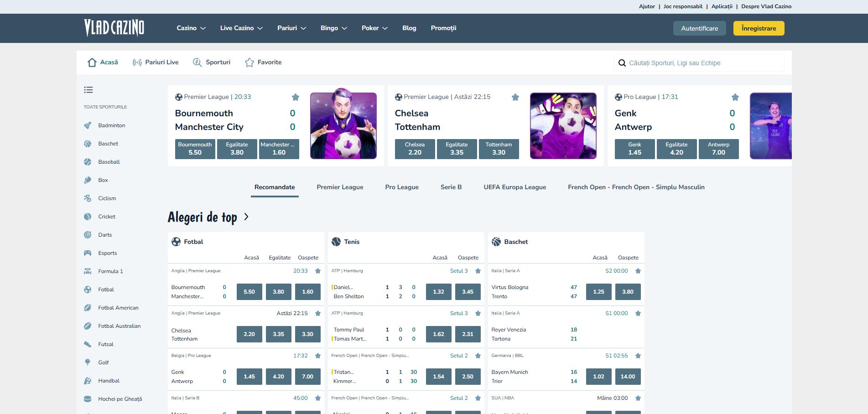
Task: Star the Bournemouth row in Fotbal list
Action: 318,271
